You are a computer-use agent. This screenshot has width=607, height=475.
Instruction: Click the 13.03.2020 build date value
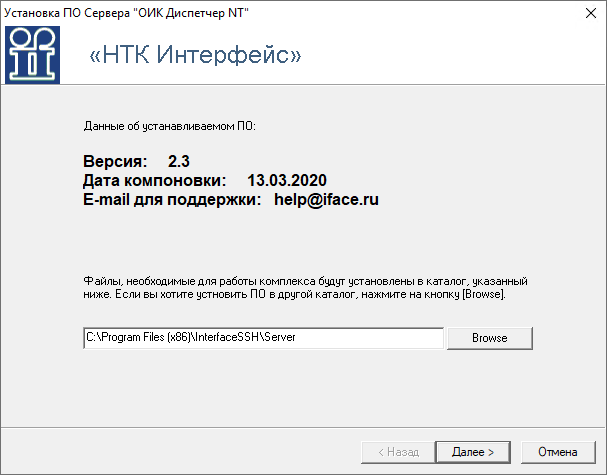click(x=287, y=180)
